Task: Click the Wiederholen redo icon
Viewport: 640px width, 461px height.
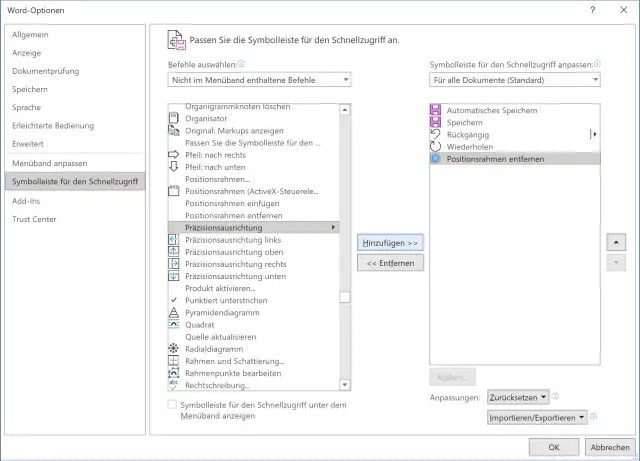Action: [435, 146]
